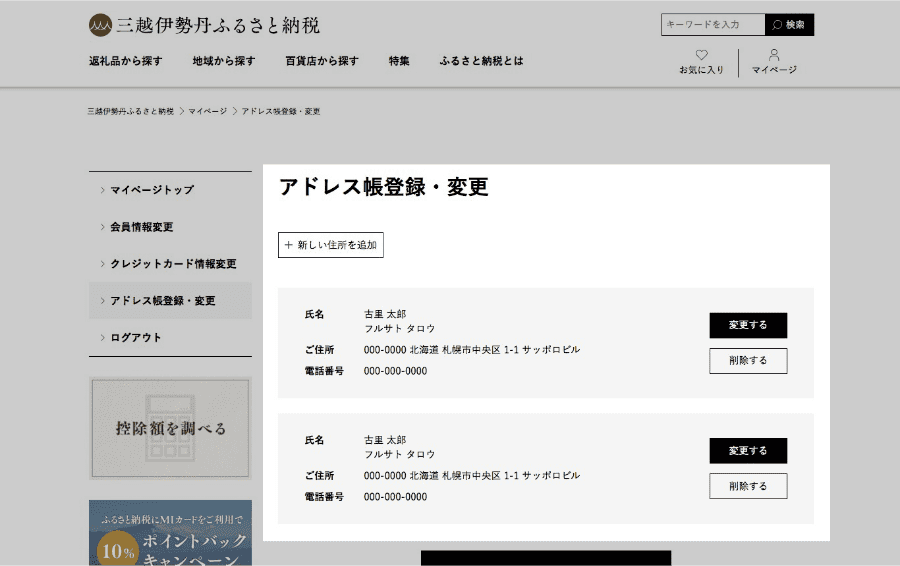
Task: Open クレジットカード情報変更 sidebar item
Action: tap(173, 264)
